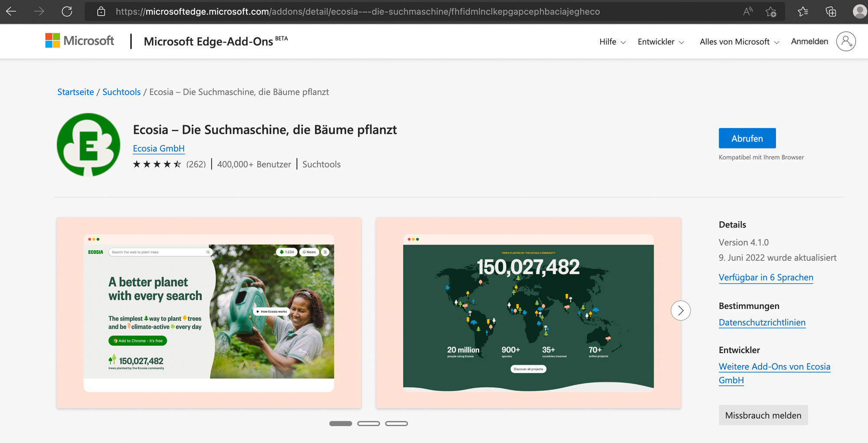Open the Ecosia GmbH publisher link
This screenshot has width=868, height=443.
tap(159, 149)
